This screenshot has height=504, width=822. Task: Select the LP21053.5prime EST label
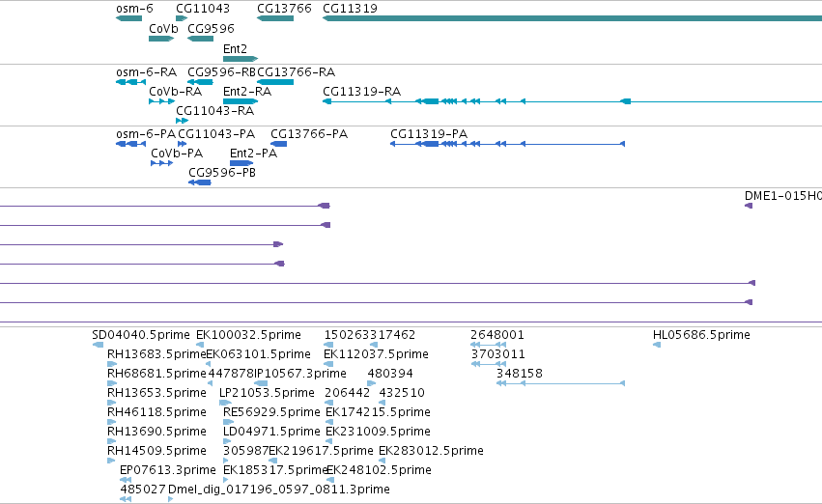pos(267,393)
